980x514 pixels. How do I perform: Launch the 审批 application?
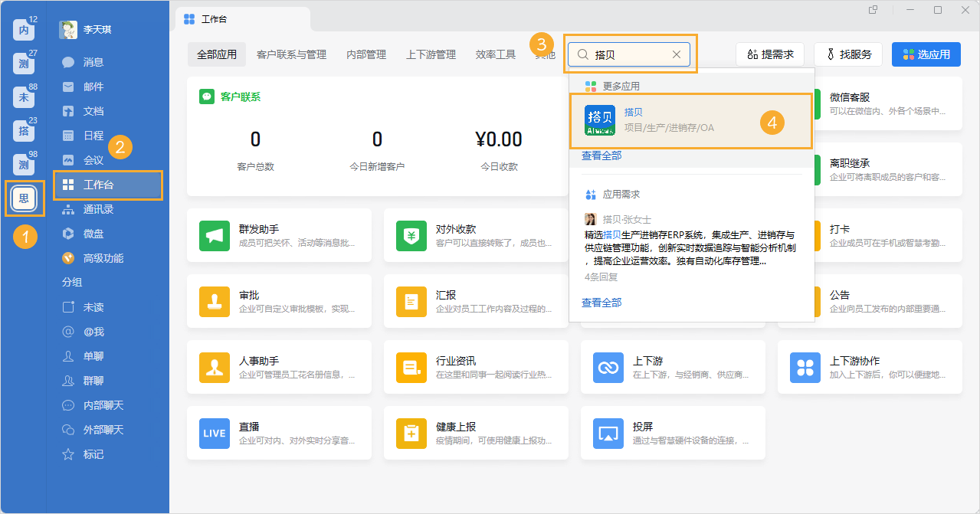point(279,302)
